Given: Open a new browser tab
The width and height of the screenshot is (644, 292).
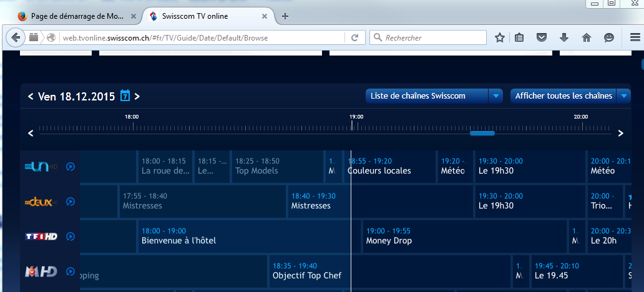Looking at the screenshot, I should (x=285, y=16).
